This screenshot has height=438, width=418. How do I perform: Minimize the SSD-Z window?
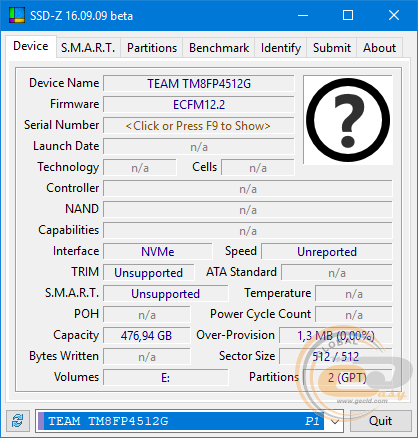point(303,15)
